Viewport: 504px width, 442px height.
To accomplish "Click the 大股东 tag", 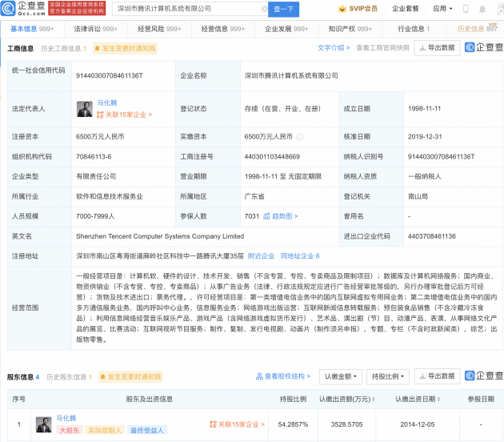I will click(x=70, y=431).
